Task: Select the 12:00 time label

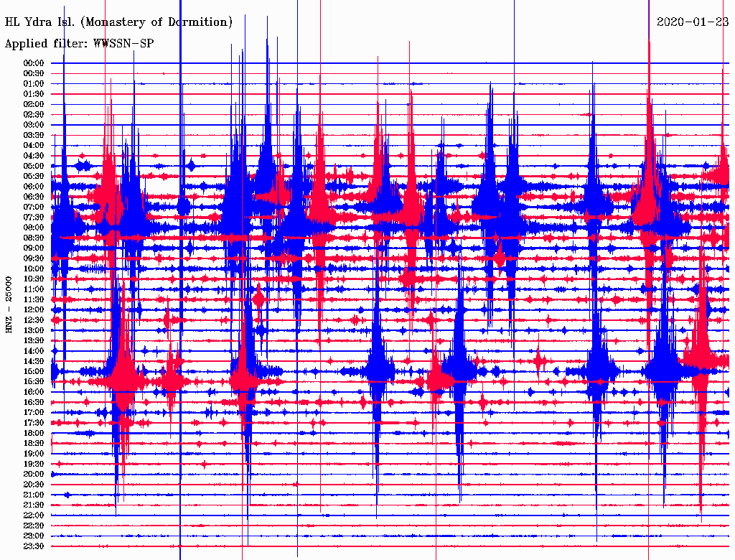Action: click(34, 309)
